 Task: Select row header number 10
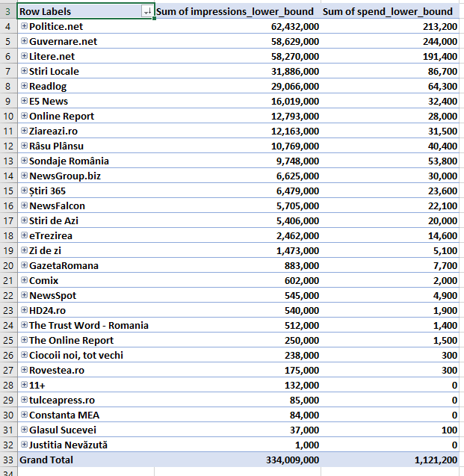[x=7, y=116]
